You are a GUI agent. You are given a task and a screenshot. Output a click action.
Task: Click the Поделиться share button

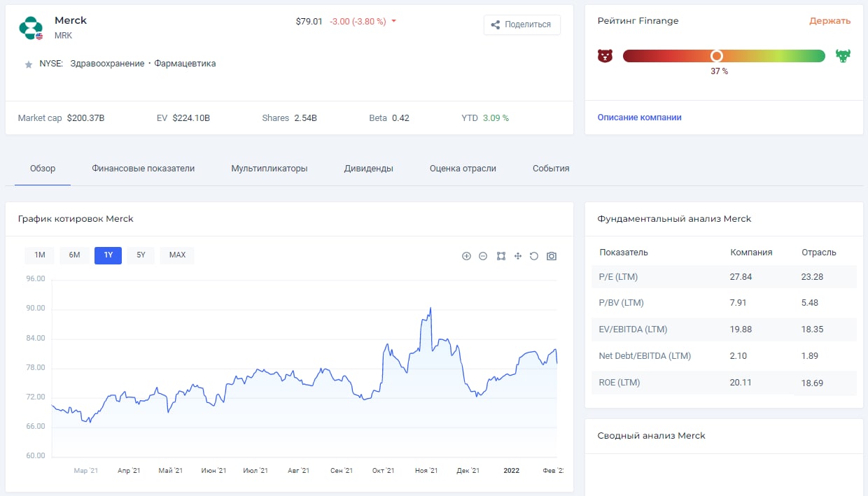tap(521, 24)
